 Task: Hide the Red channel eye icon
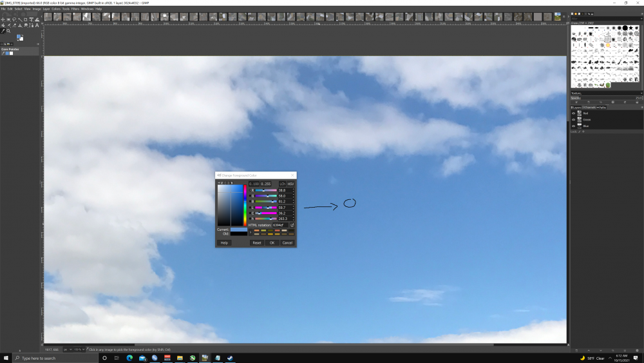[x=573, y=113]
